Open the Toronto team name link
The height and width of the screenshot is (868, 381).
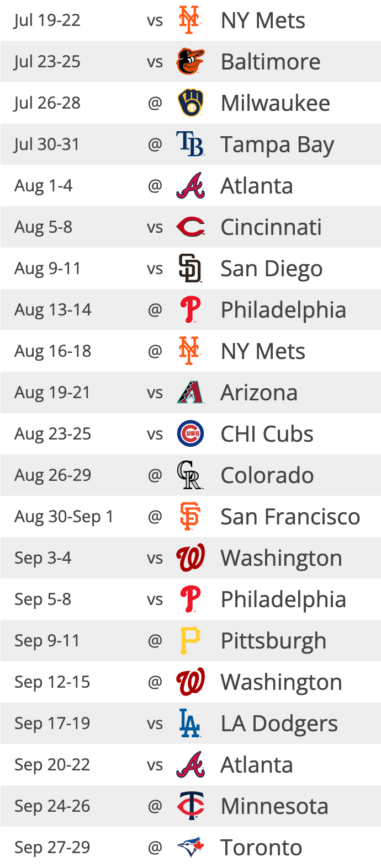click(261, 848)
